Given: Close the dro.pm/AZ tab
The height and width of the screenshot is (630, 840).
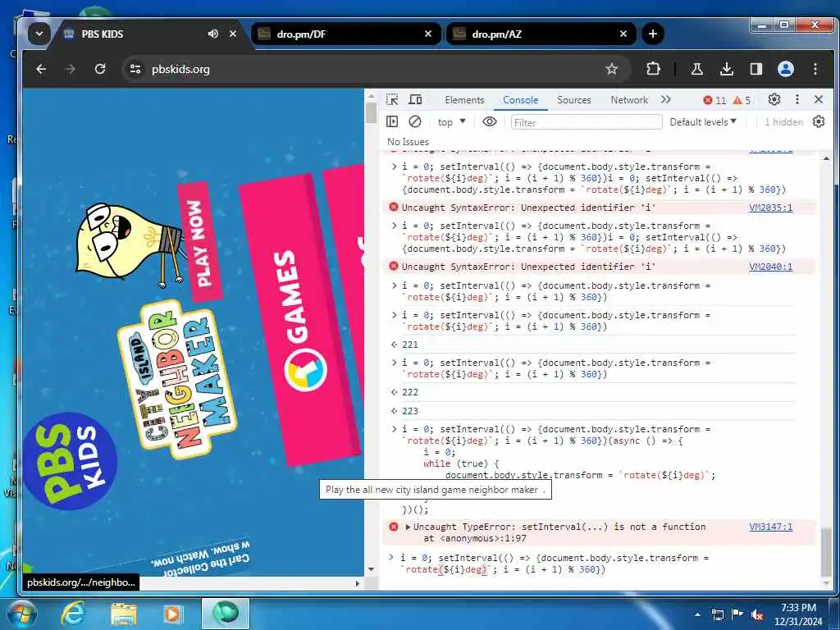Looking at the screenshot, I should [x=623, y=34].
